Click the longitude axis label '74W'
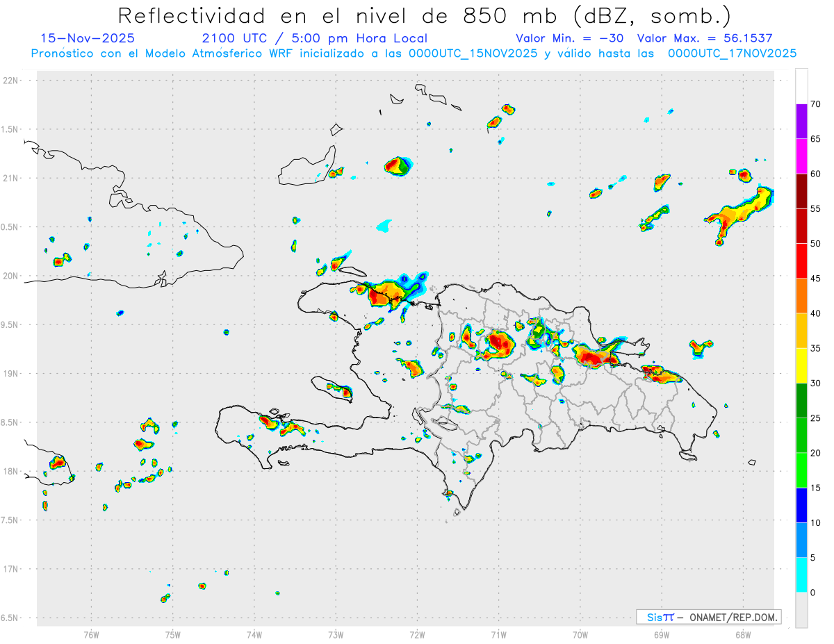 (x=254, y=634)
